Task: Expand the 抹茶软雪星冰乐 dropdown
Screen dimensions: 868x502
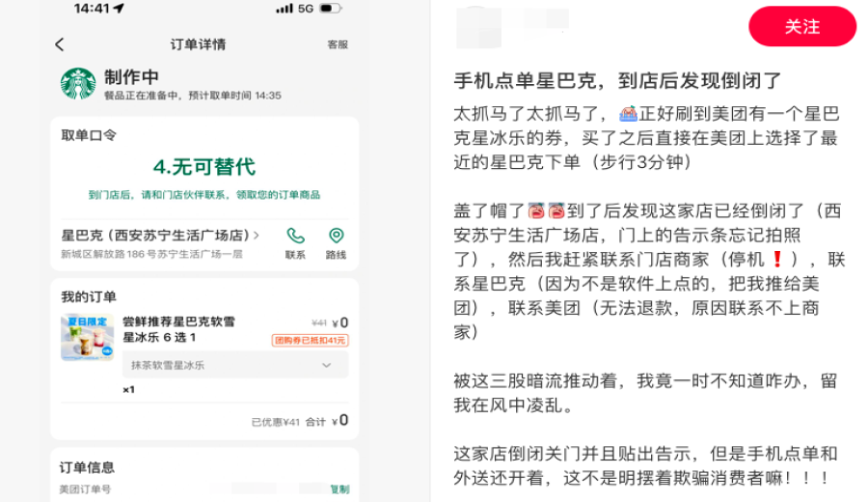Action: pyautogui.click(x=236, y=365)
